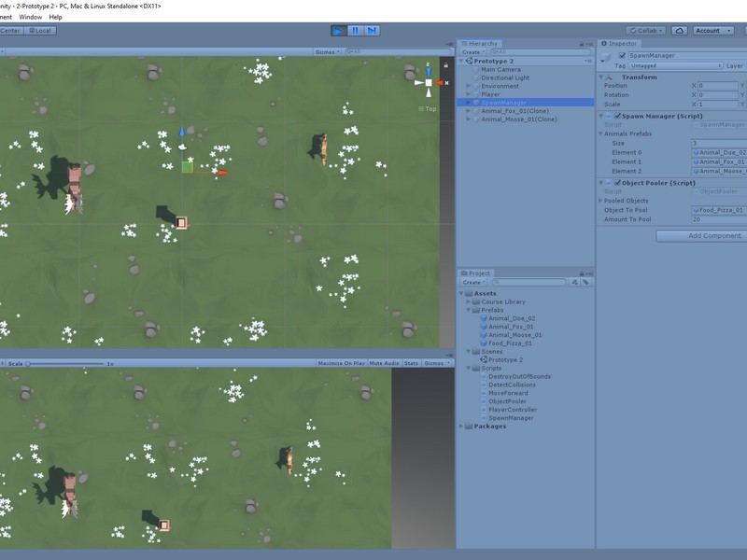747x560 pixels.
Task: Click the Step frame button
Action: click(x=373, y=31)
